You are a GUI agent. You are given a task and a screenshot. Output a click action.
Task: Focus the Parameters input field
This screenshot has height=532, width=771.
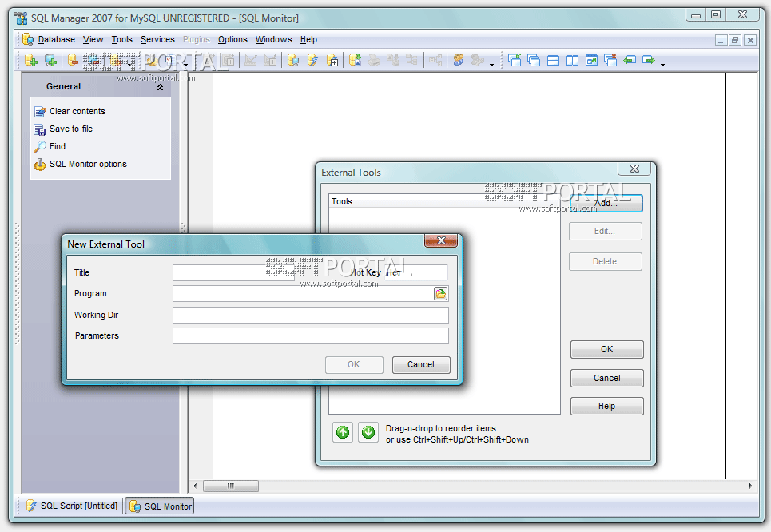[x=311, y=335]
